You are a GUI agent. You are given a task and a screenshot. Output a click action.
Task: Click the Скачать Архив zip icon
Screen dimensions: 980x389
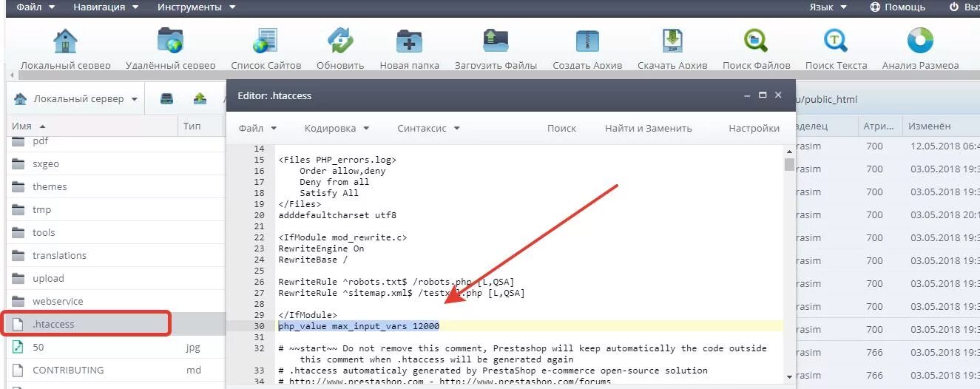tap(672, 40)
